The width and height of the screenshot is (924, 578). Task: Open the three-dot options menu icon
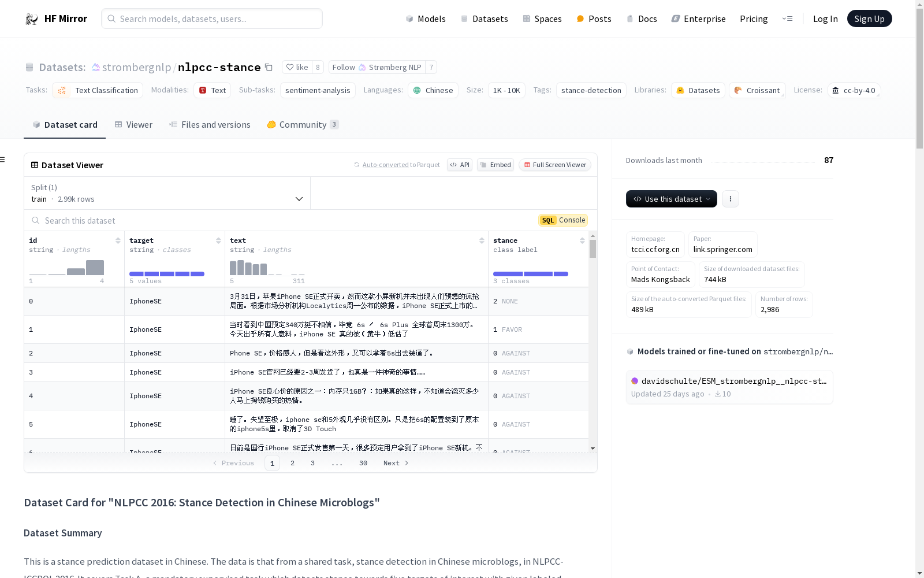click(x=731, y=199)
